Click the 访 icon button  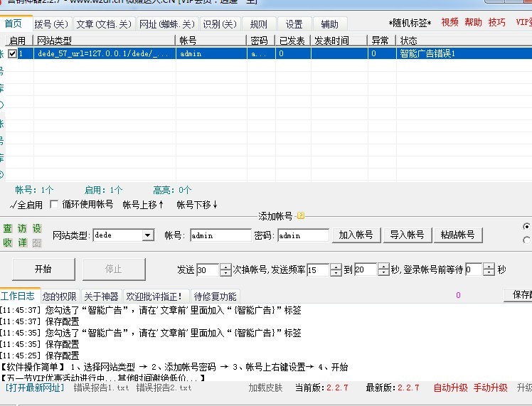pyautogui.click(x=22, y=228)
